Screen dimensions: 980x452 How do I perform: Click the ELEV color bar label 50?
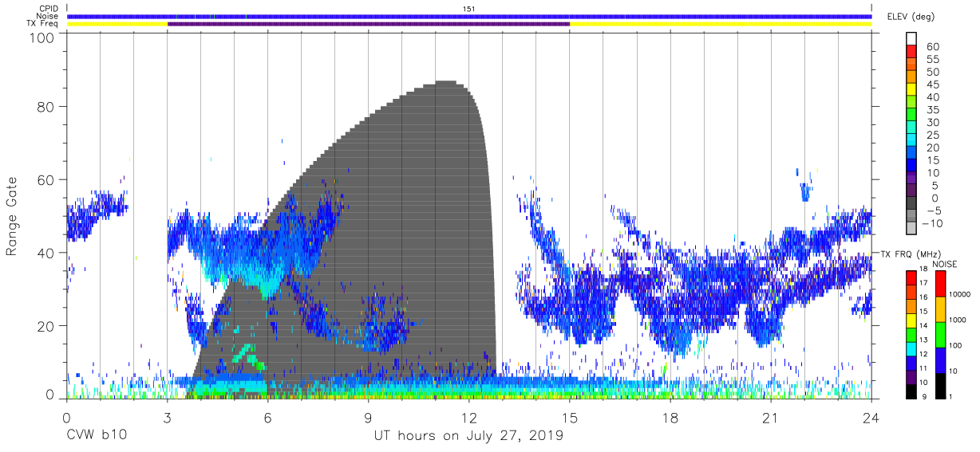click(x=932, y=72)
